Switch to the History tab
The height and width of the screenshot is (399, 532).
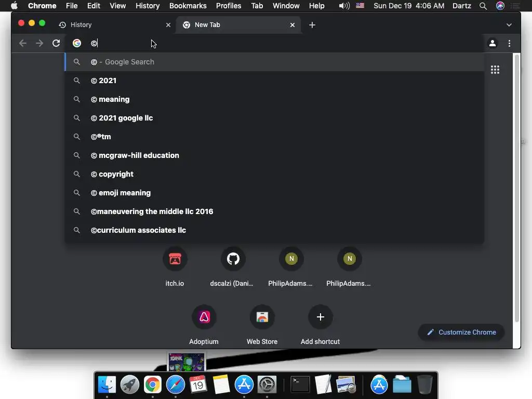(x=112, y=25)
